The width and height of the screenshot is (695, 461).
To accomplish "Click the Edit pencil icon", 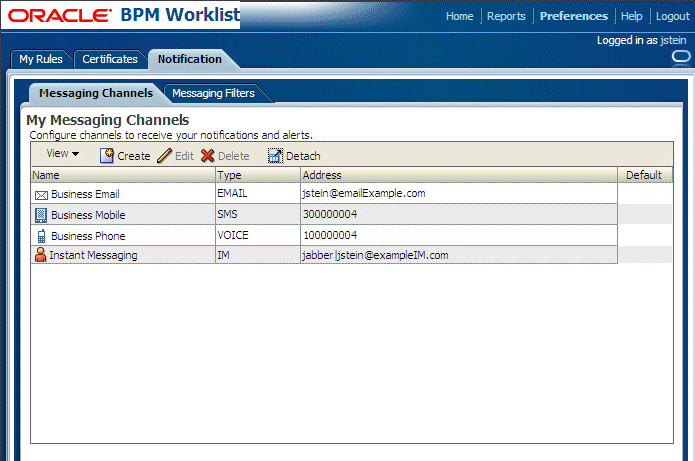I will pyautogui.click(x=164, y=156).
